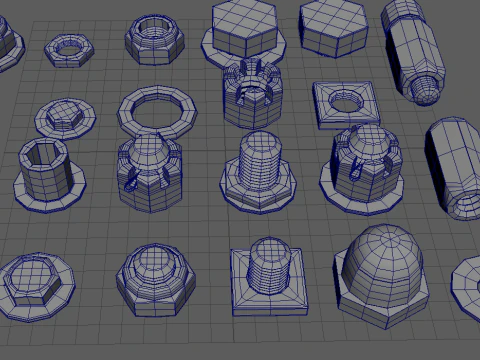Select the small hex nut on round flange
This screenshot has width=480, height=360.
[65, 118]
